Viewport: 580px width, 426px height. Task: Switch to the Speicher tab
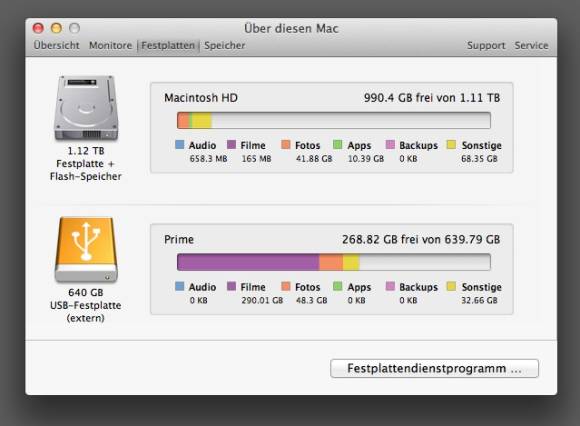(x=225, y=45)
